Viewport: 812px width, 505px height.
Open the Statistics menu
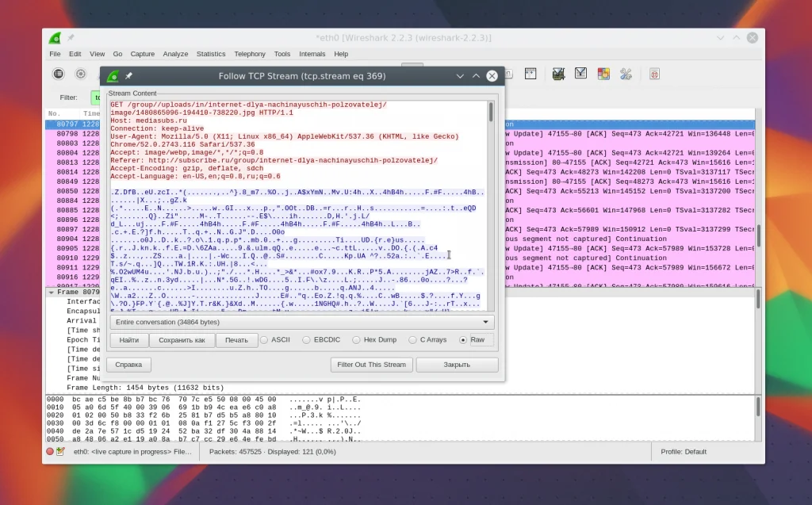coord(211,54)
